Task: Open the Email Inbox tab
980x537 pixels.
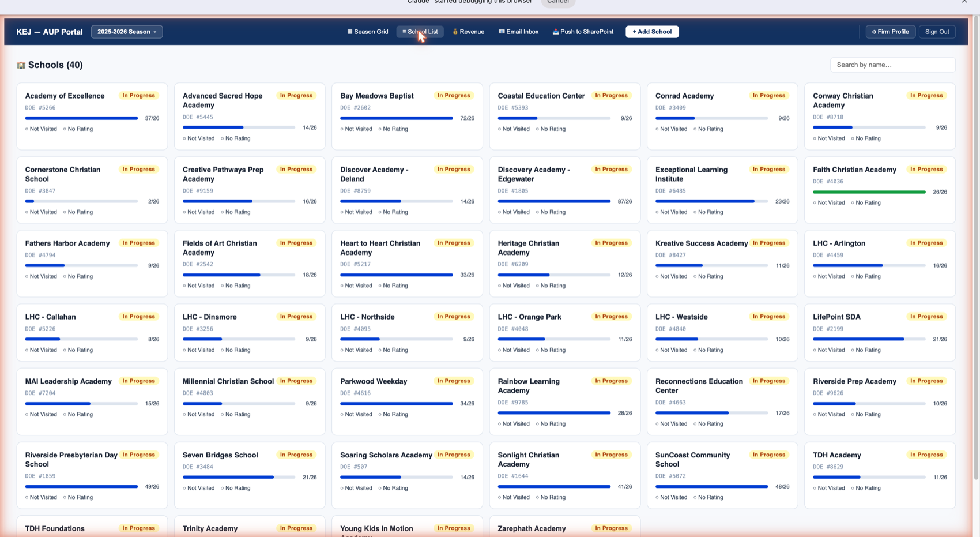Action: [x=518, y=32]
